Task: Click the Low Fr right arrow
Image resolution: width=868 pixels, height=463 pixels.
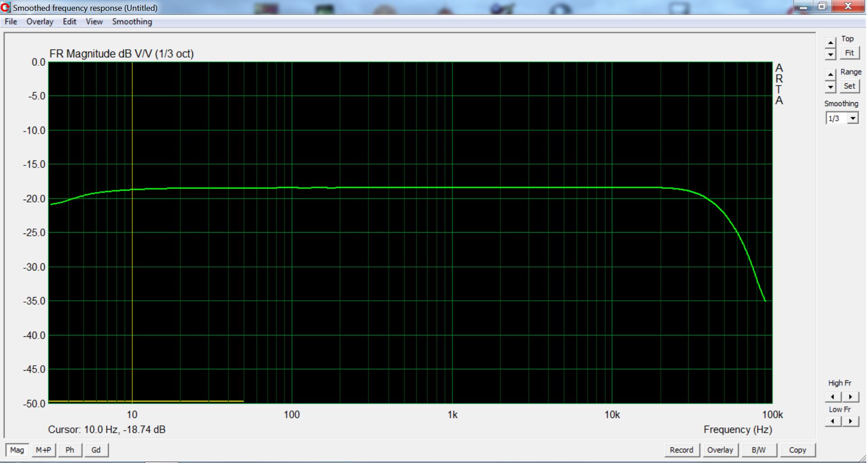Action: pos(850,421)
